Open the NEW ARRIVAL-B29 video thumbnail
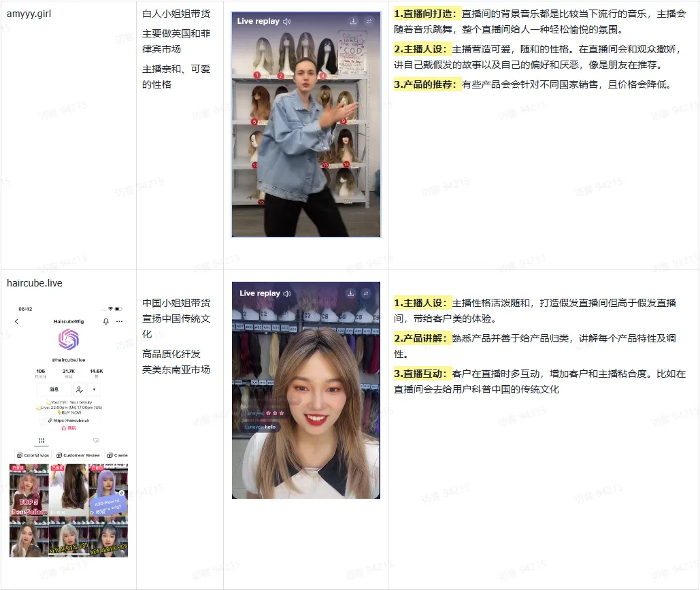This screenshot has height=590, width=700. coord(108,537)
